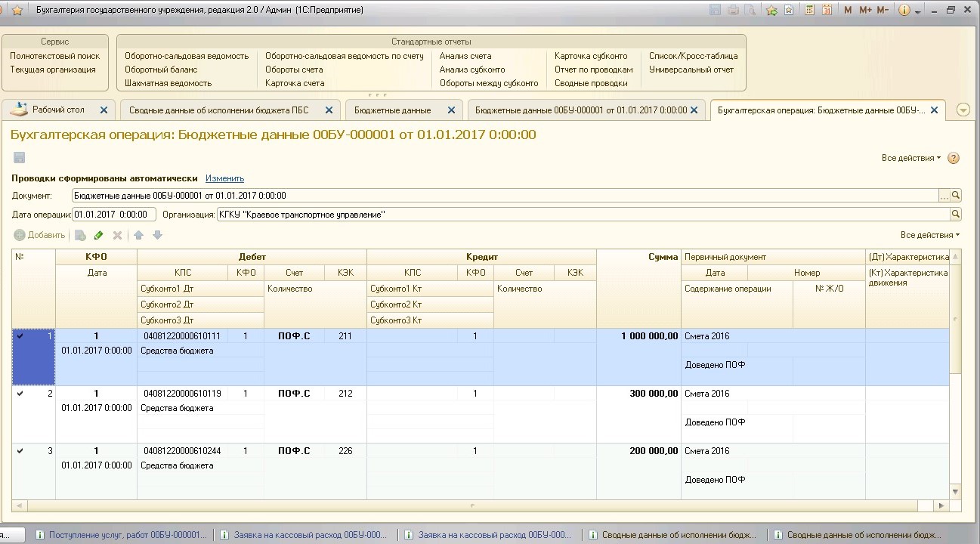Click the green pencil edit row icon
The width and height of the screenshot is (980, 544).
point(98,235)
